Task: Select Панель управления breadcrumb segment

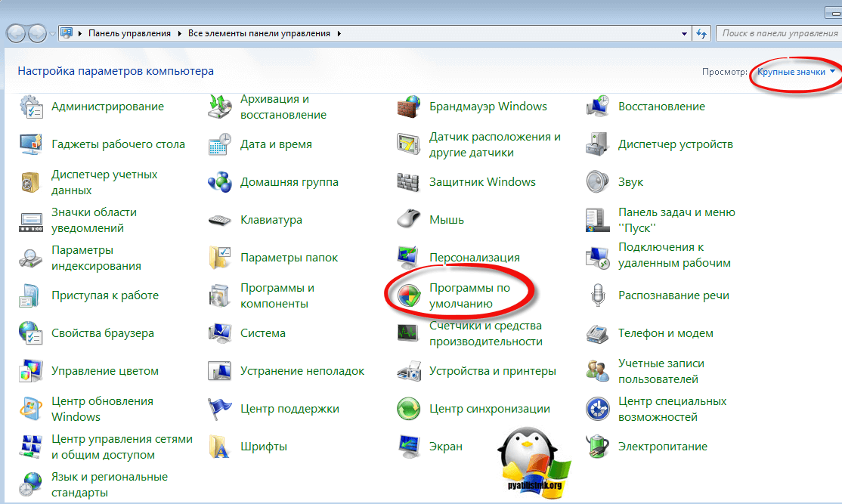Action: (131, 33)
